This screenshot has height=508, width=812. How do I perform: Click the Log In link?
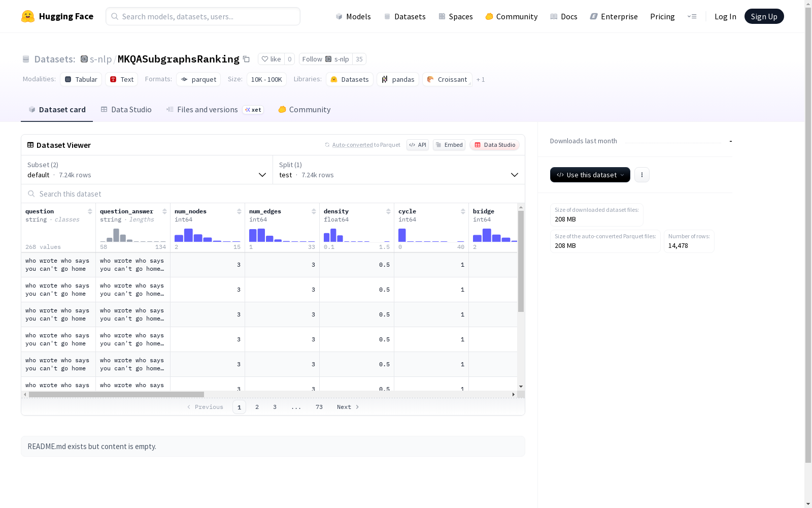[x=725, y=16]
